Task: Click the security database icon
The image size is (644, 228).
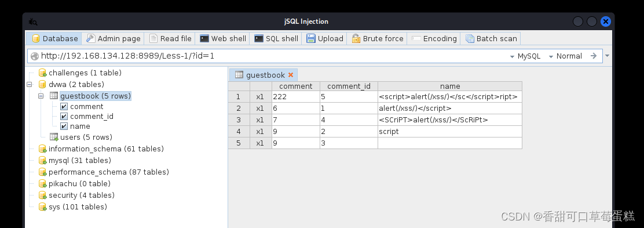Action: (x=42, y=196)
